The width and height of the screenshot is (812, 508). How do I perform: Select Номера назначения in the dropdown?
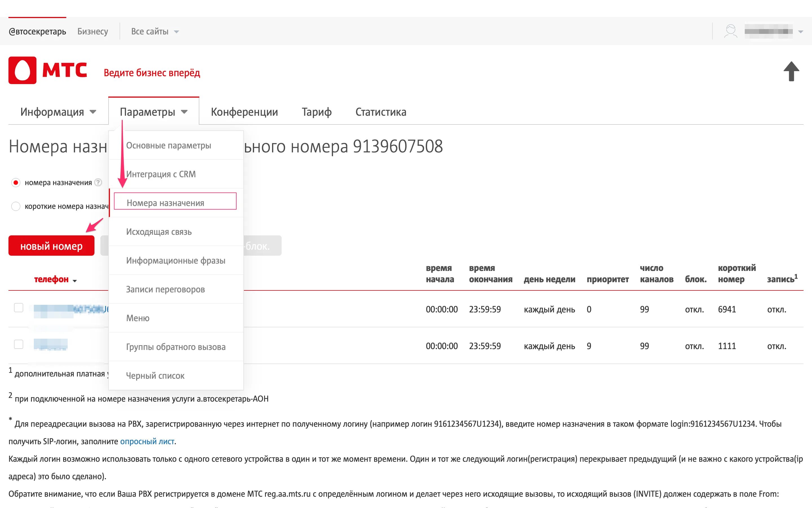[176, 203]
